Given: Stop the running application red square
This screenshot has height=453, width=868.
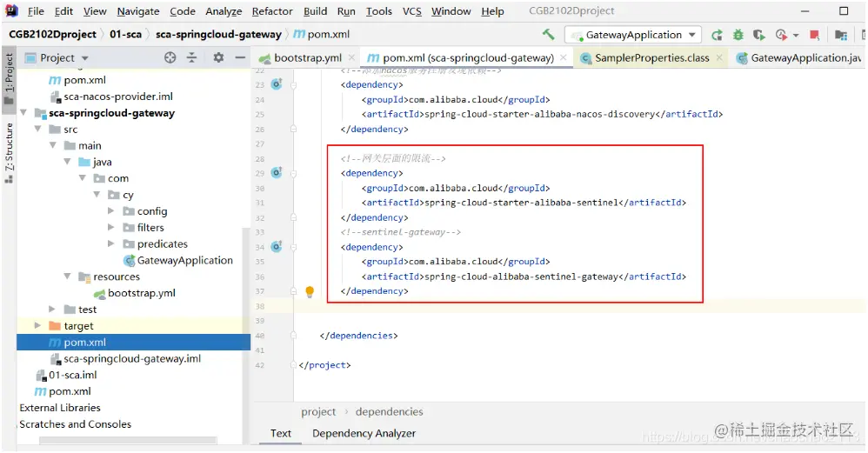Looking at the screenshot, I should [814, 35].
